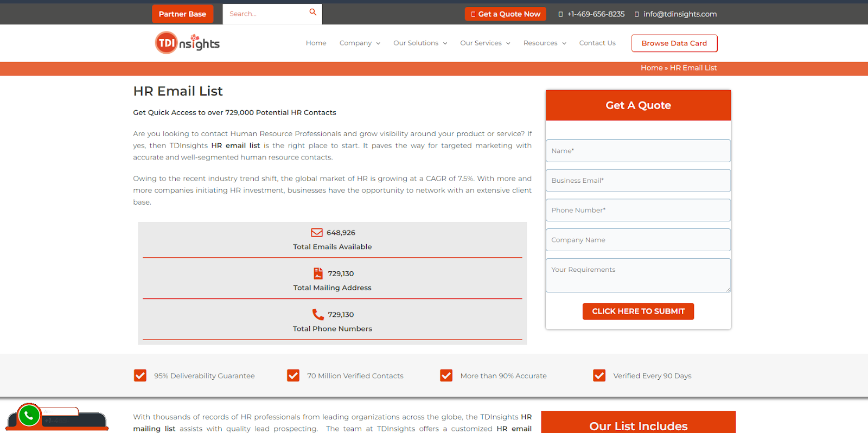Expand the Our Services dropdown menu
This screenshot has width=868, height=433.
[x=485, y=43]
